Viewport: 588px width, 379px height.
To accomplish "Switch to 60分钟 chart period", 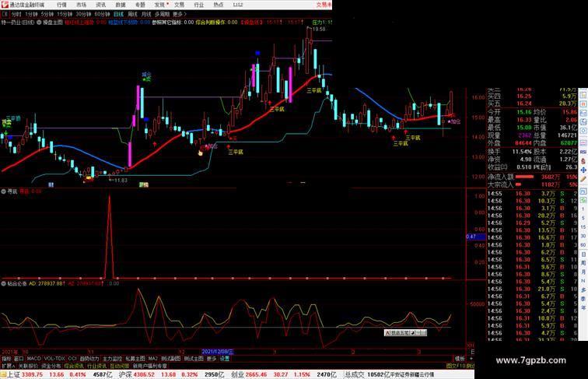I will click(x=102, y=14).
